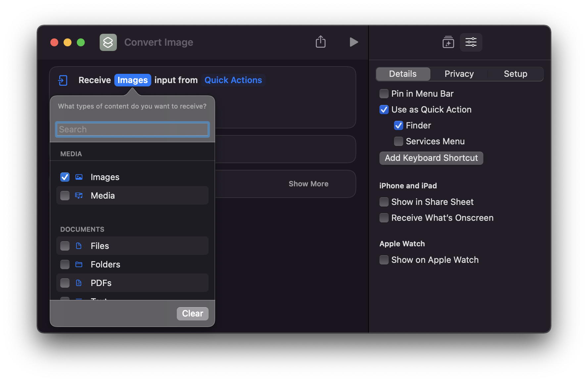The image size is (588, 382).
Task: Switch to the Setup tab
Action: pyautogui.click(x=515, y=74)
